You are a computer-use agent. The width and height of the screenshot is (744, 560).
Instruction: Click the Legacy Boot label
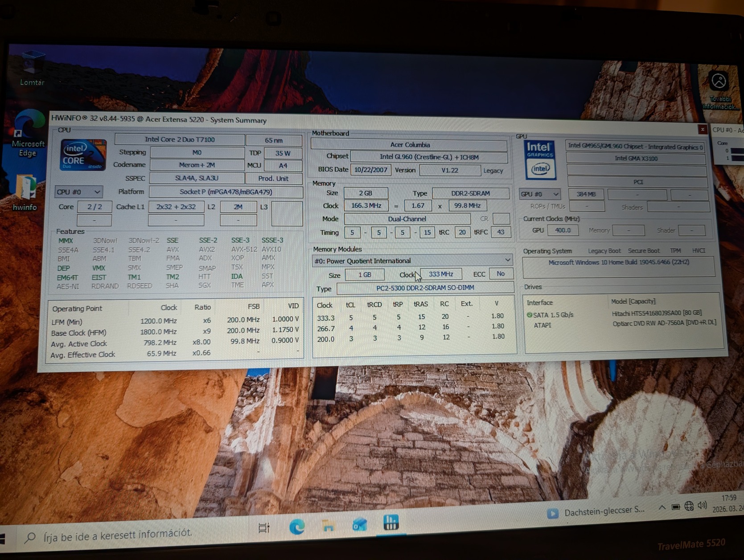click(x=604, y=251)
